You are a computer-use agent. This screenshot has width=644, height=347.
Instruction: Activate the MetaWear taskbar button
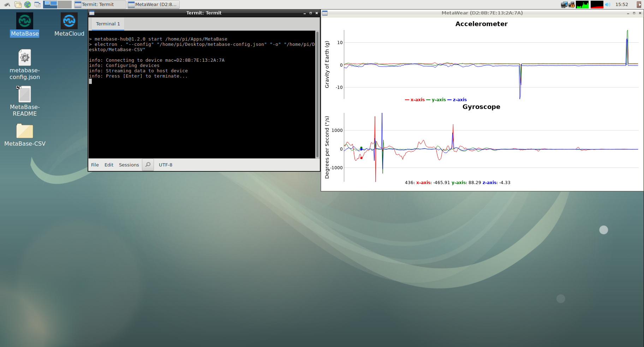(x=153, y=5)
